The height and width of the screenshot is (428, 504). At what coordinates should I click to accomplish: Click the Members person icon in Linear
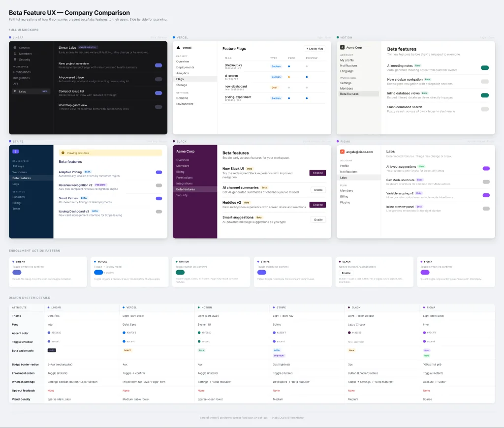[15, 54]
